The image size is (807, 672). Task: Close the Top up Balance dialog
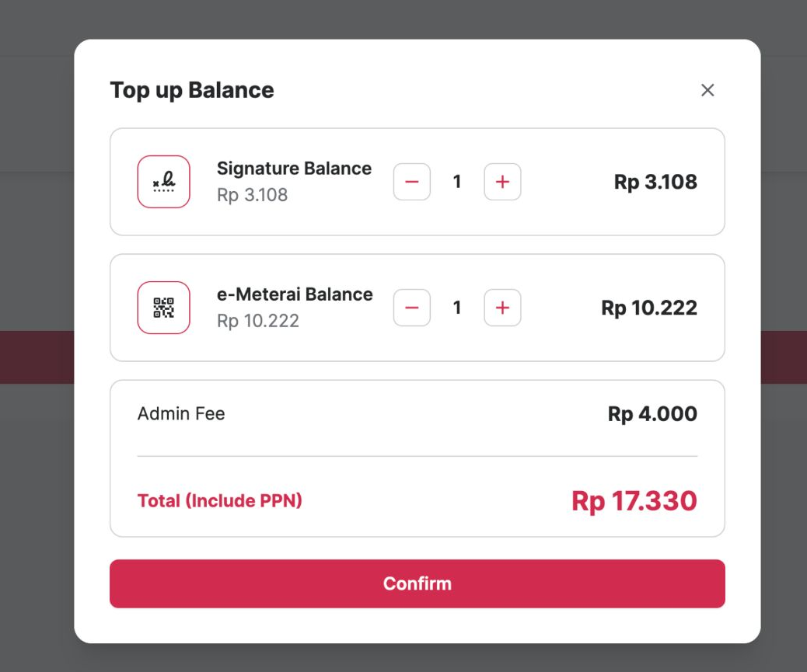pyautogui.click(x=707, y=90)
